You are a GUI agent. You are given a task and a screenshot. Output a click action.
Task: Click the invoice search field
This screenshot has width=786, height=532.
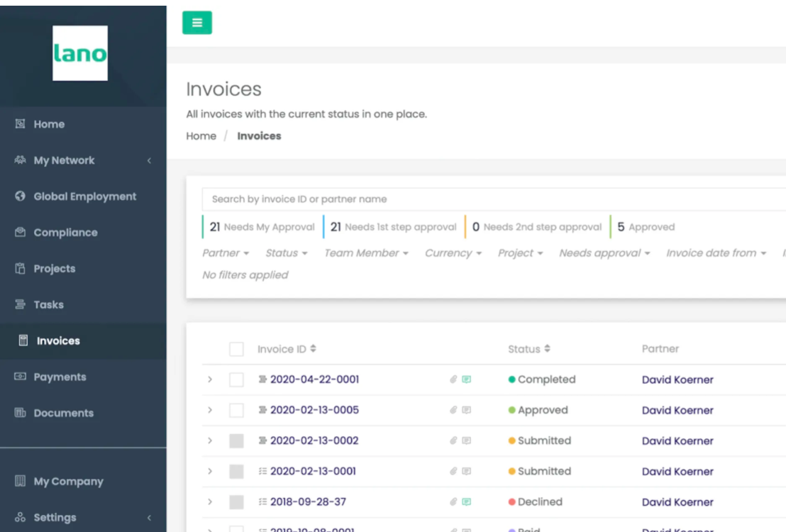tap(494, 199)
